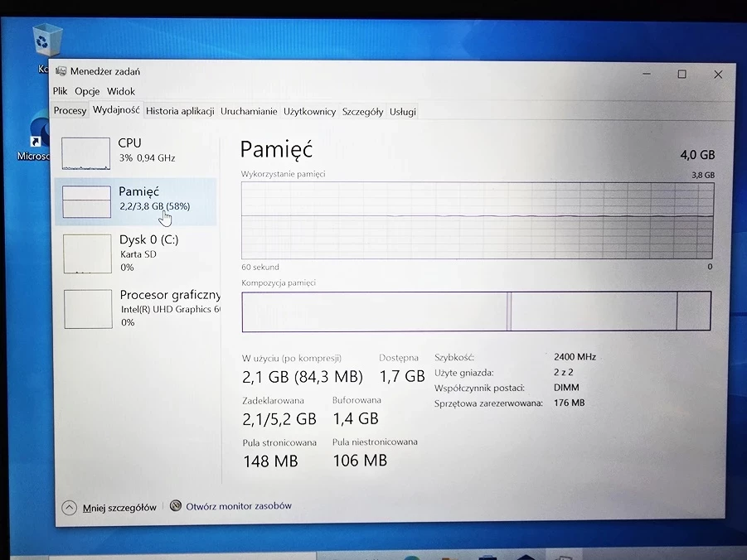
Task: Open the Widok menu
Action: [x=121, y=92]
